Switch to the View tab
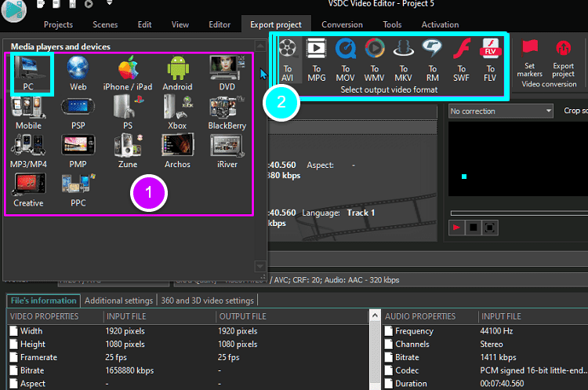This screenshot has width=588, height=390. 180,25
